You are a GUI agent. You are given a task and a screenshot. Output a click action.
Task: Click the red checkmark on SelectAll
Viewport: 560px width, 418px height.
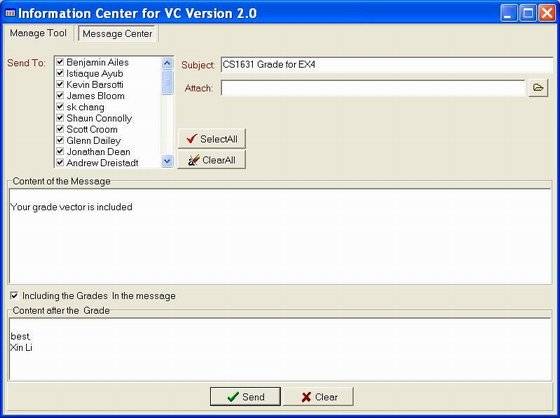pos(192,139)
